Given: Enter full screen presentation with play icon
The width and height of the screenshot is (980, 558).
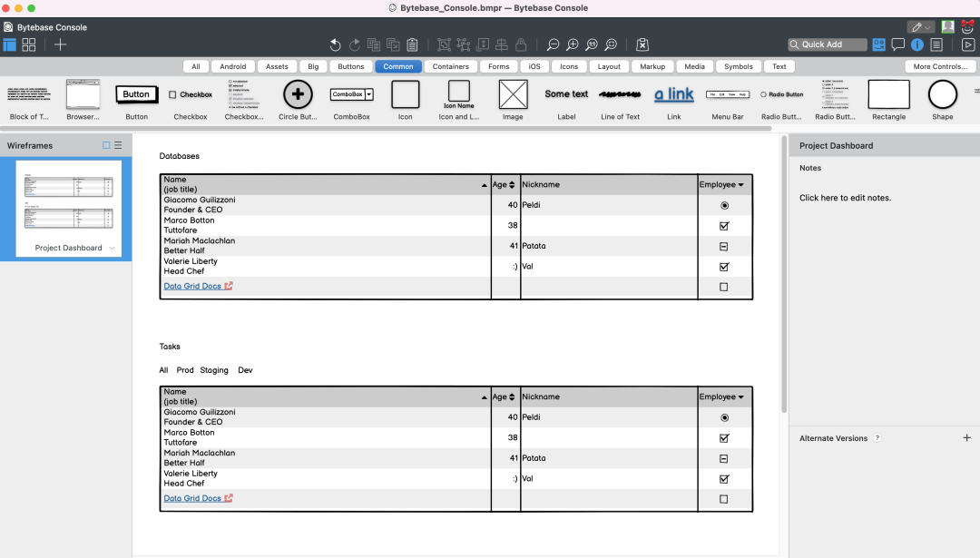Looking at the screenshot, I should tap(967, 44).
